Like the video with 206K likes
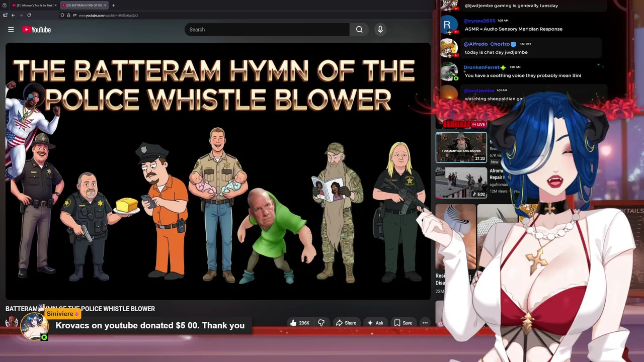 point(300,323)
